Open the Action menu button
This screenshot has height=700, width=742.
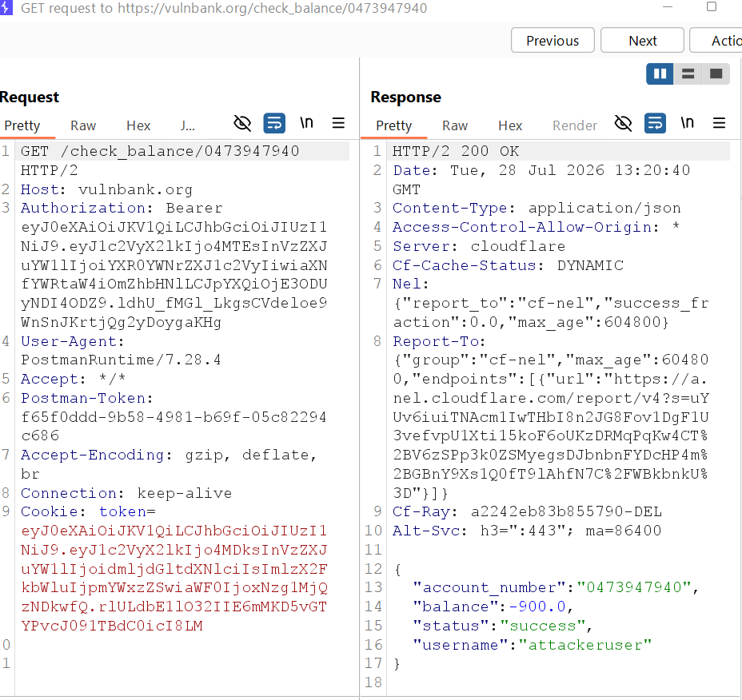(716, 41)
